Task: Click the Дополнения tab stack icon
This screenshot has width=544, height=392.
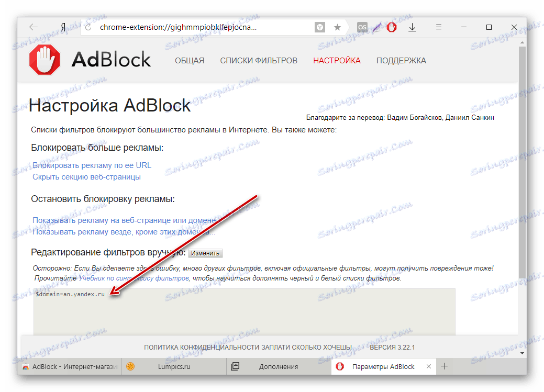Action: click(235, 366)
